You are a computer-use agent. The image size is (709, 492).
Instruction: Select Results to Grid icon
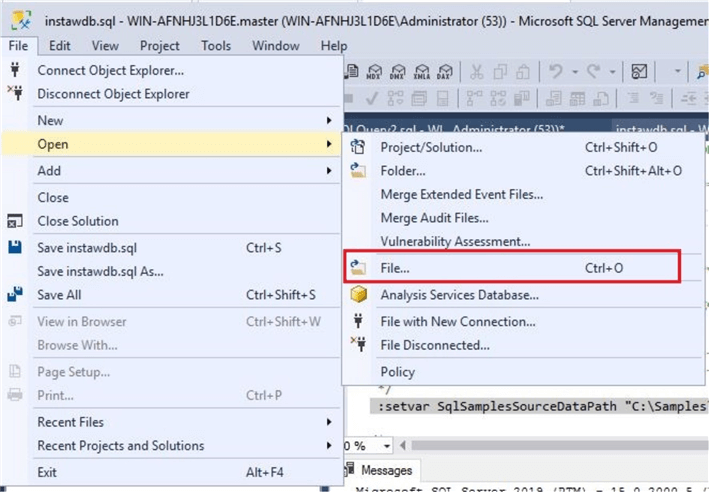click(577, 98)
